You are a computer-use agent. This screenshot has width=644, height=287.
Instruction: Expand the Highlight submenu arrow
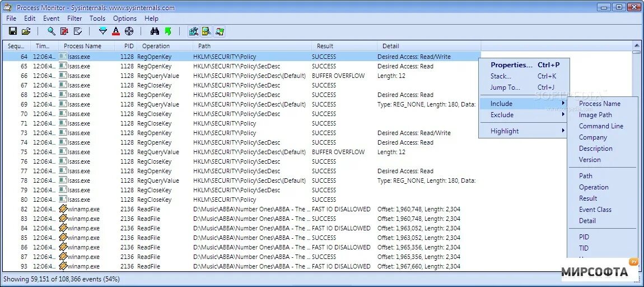click(x=563, y=131)
